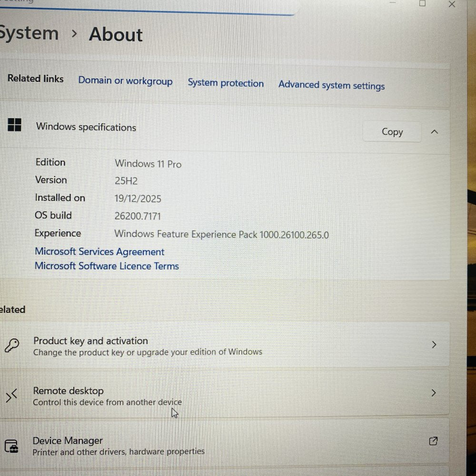Open Microsoft Software Licence Terms
The width and height of the screenshot is (476, 476).
[106, 266]
